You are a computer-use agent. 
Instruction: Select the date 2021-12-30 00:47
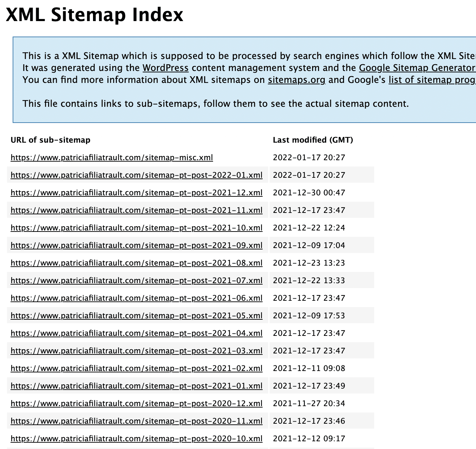[309, 193]
